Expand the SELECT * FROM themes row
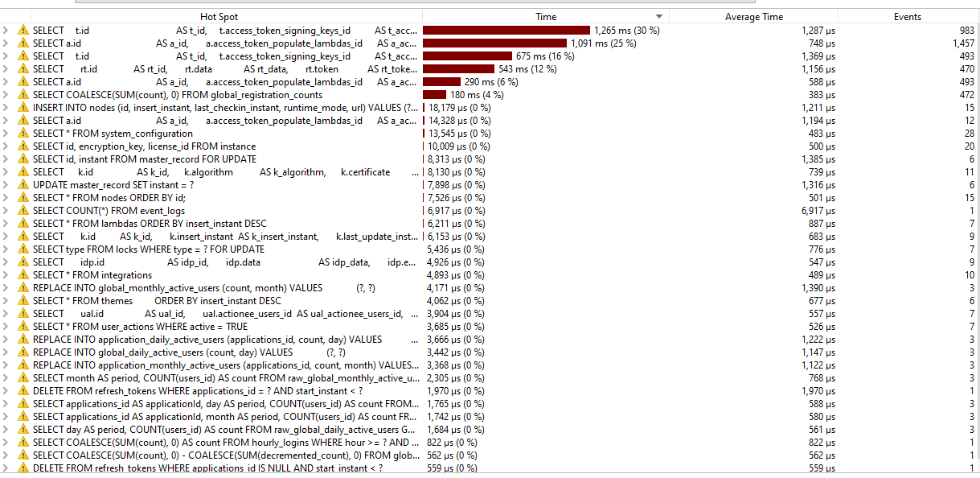This screenshot has width=980, height=478. [x=6, y=301]
